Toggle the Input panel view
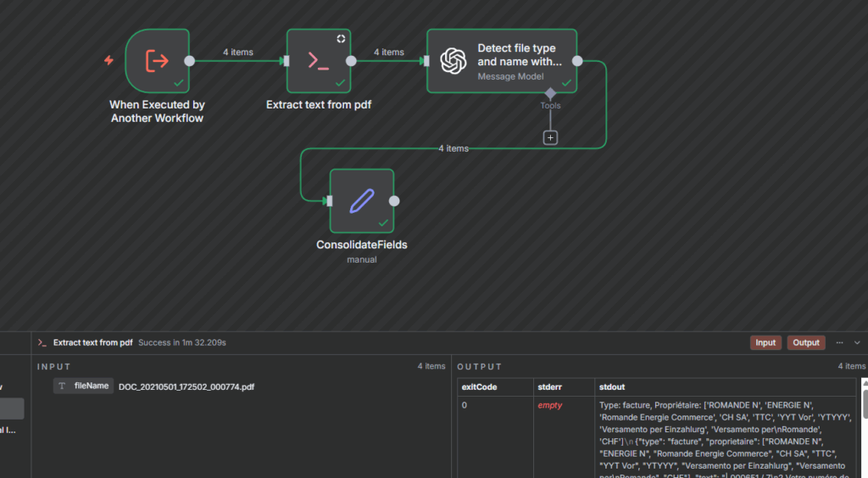The width and height of the screenshot is (868, 478). pos(765,342)
